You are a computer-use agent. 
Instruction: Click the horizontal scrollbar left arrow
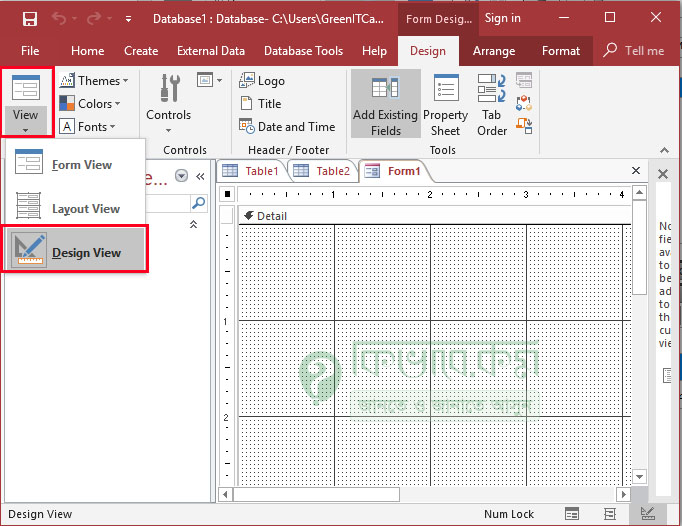click(x=225, y=494)
